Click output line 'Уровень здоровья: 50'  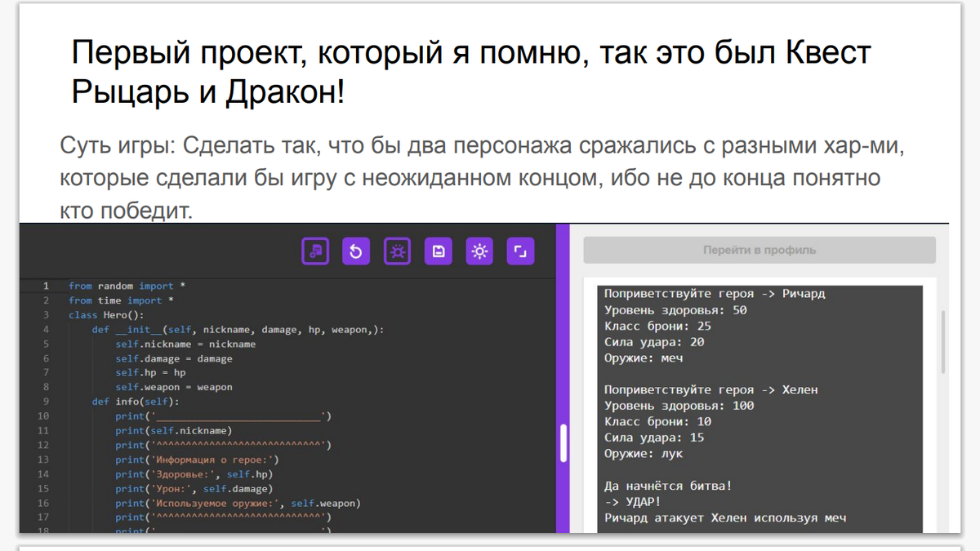coord(675,310)
